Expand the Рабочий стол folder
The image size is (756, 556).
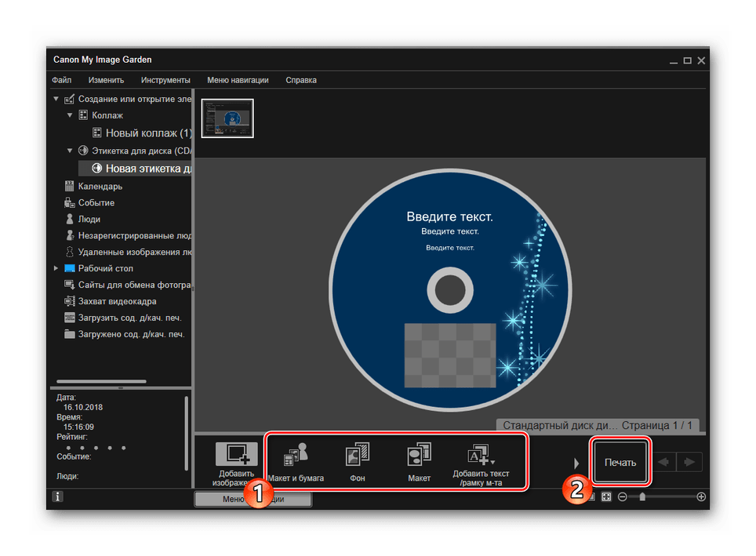(56, 268)
